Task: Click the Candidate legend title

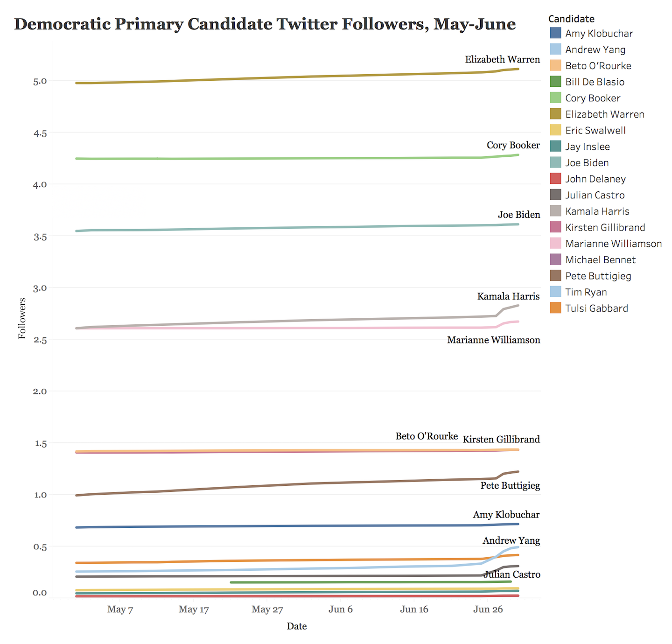Action: pyautogui.click(x=571, y=19)
